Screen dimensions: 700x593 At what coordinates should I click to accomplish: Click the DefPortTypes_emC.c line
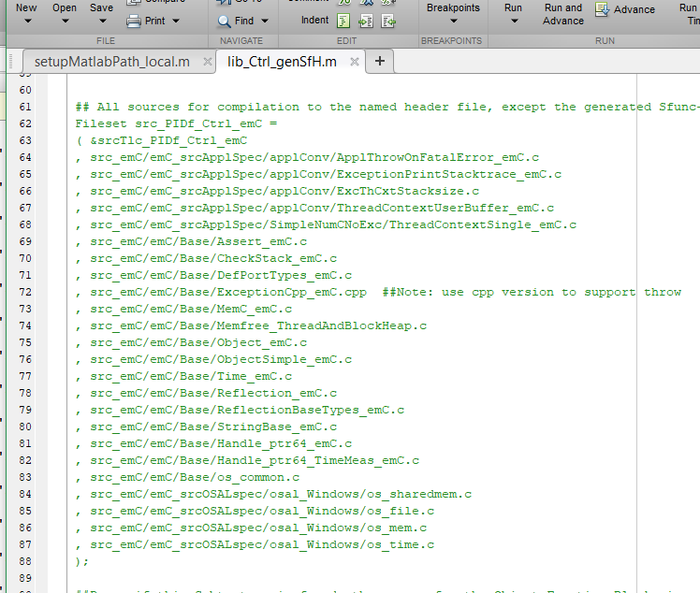[214, 275]
